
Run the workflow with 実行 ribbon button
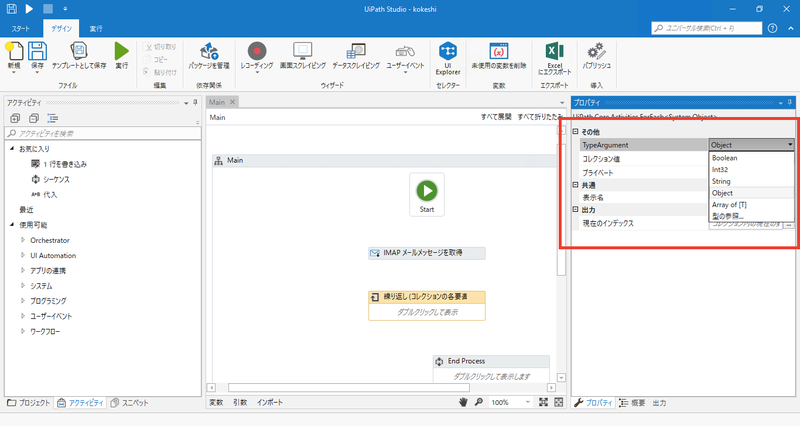point(121,51)
